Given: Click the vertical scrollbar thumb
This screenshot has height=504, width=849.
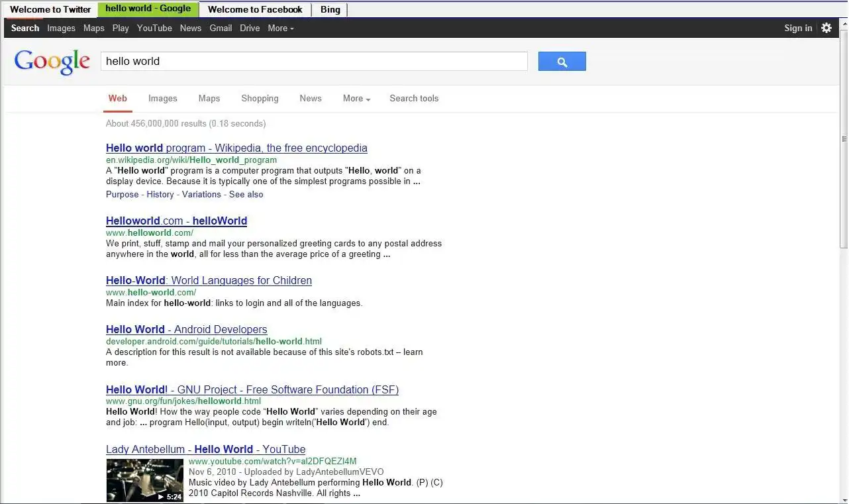Looking at the screenshot, I should coord(844,139).
